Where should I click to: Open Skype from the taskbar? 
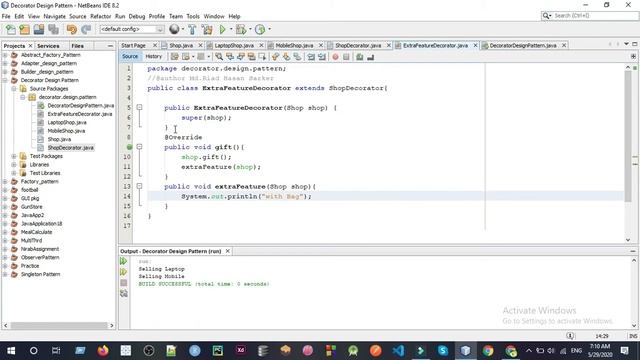[443, 350]
